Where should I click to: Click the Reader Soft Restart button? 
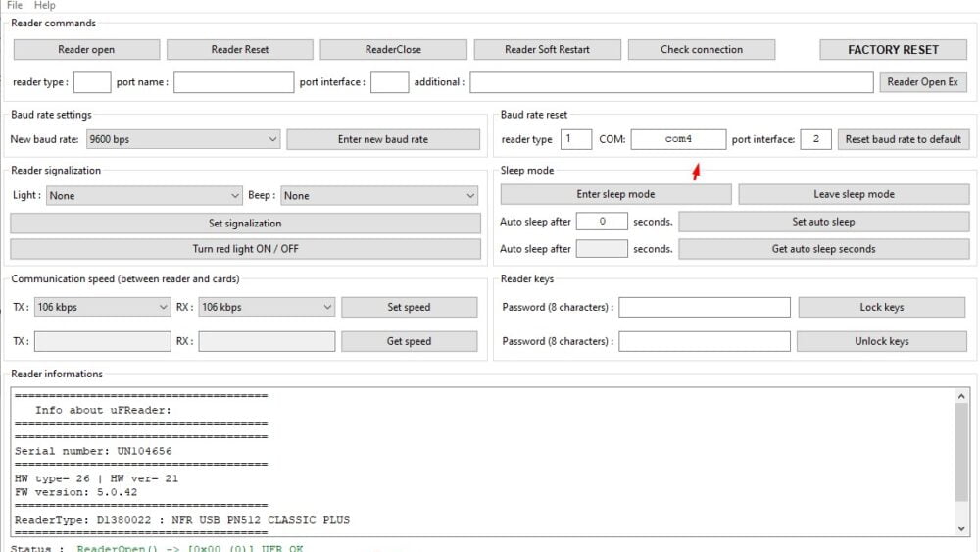547,49
